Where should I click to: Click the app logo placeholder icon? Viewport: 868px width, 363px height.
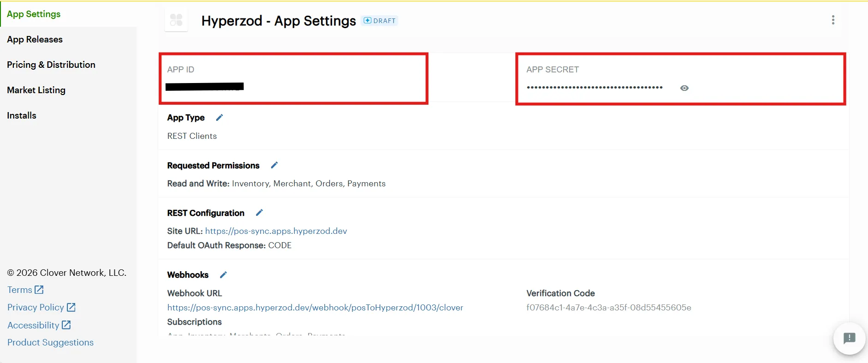tap(176, 20)
